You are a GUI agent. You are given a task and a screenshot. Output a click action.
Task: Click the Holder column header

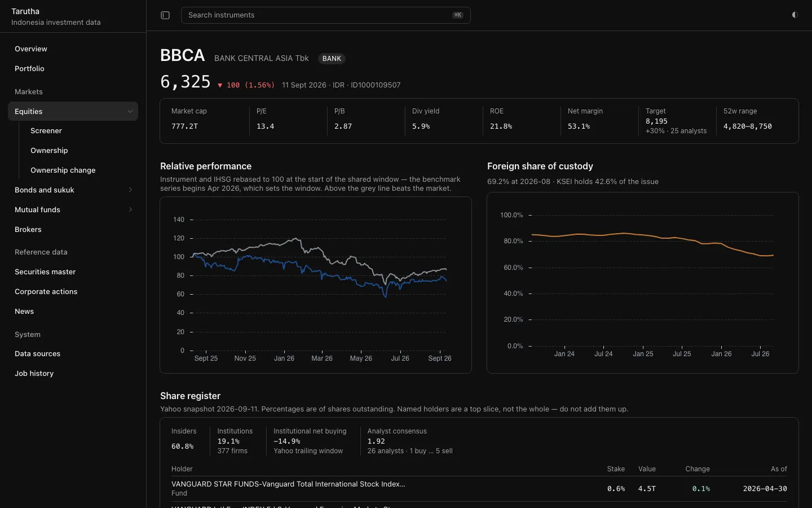tap(182, 469)
